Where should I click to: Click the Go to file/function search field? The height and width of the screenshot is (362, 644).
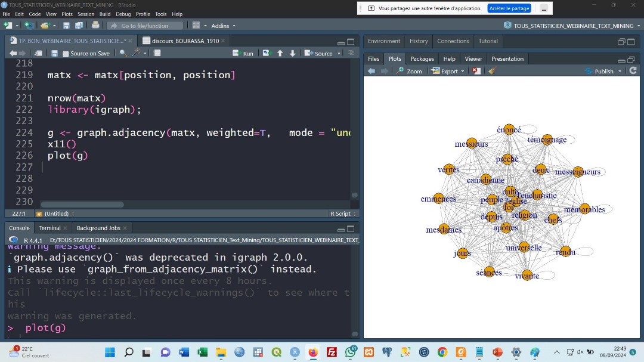146,26
